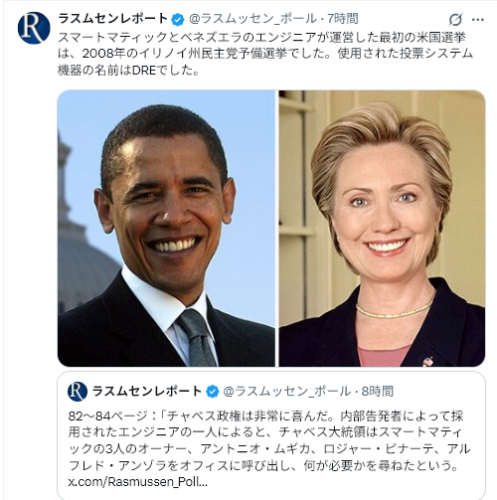Open top post author name ラスムセンレポート
This screenshot has width=497, height=500.
pyautogui.click(x=113, y=19)
